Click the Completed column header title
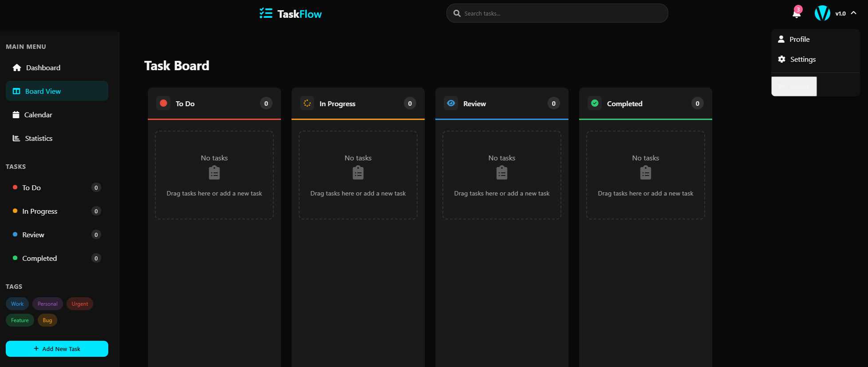The width and height of the screenshot is (868, 367). click(624, 104)
